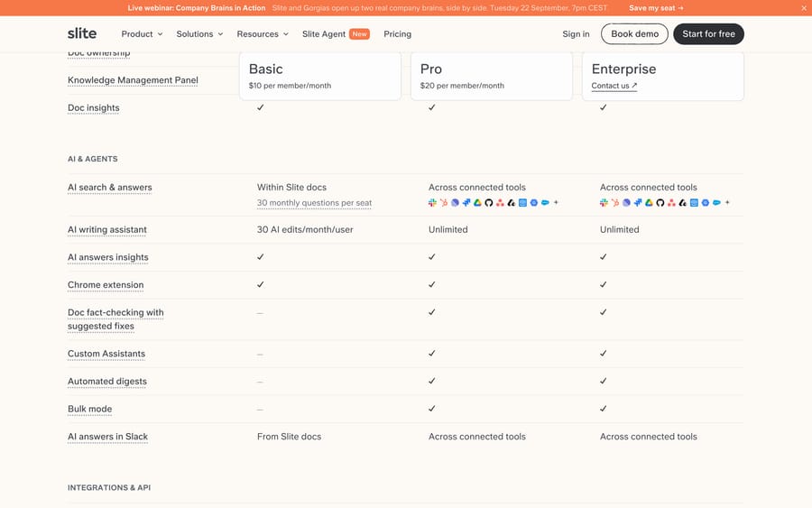Click the Chrome extension feature label
Image resolution: width=812 pixels, height=508 pixels.
[106, 285]
